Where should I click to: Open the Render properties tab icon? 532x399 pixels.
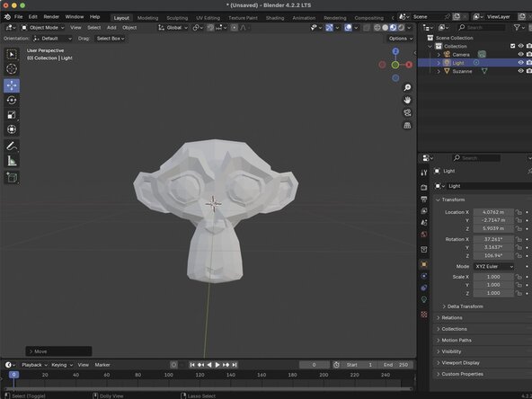(424, 187)
